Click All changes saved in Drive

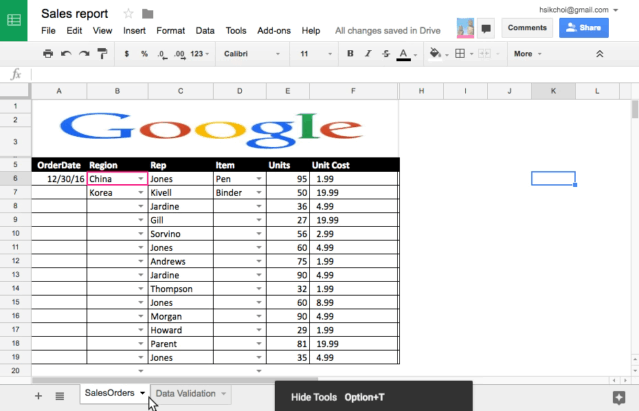click(388, 31)
